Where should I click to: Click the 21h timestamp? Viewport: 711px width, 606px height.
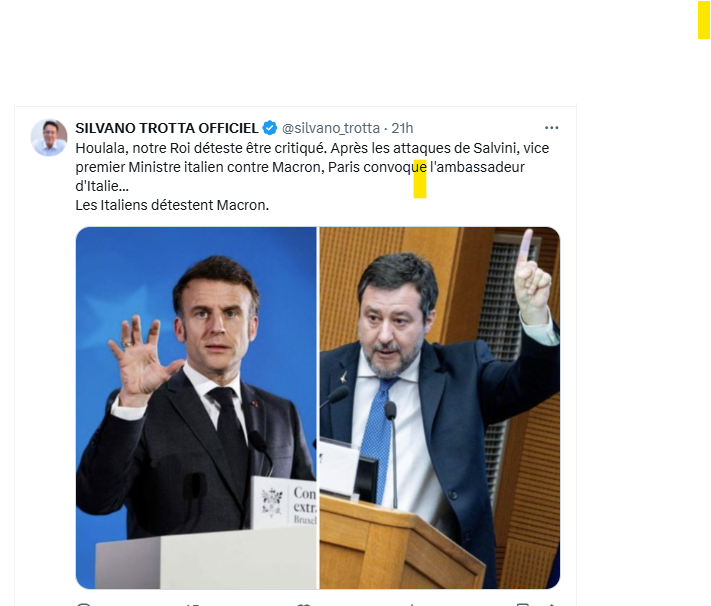click(402, 128)
